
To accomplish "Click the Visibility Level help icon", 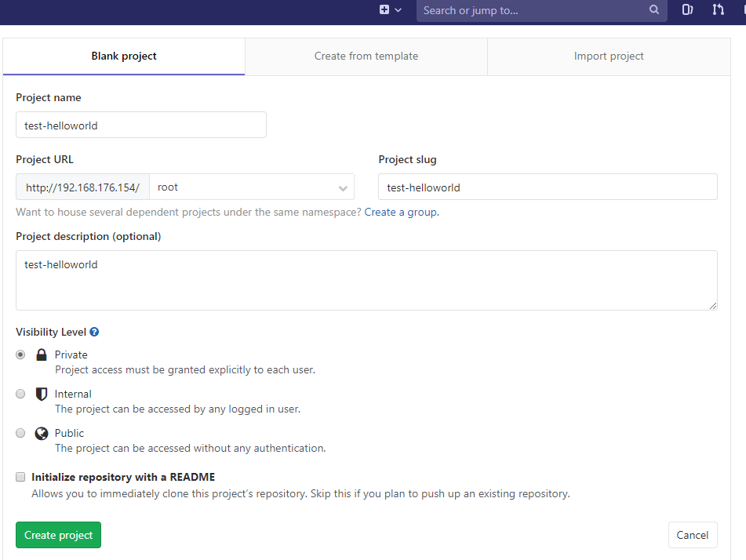I will coord(94,333).
